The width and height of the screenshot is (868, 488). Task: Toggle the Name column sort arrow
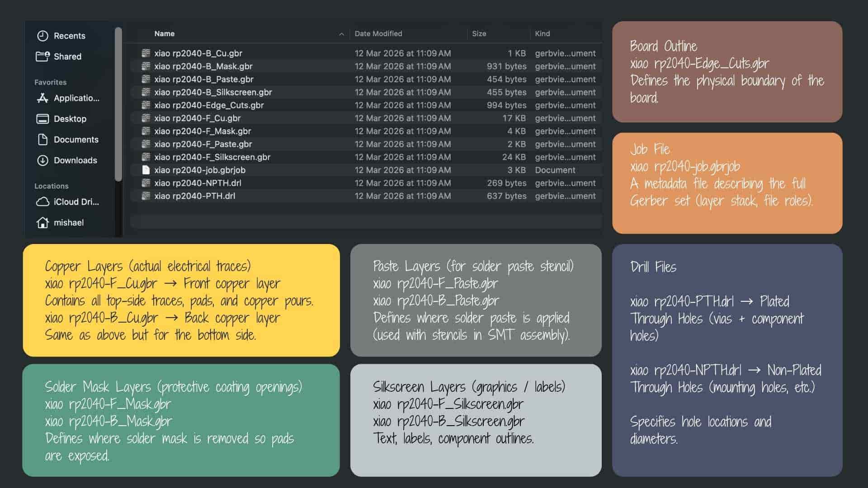pyautogui.click(x=341, y=34)
